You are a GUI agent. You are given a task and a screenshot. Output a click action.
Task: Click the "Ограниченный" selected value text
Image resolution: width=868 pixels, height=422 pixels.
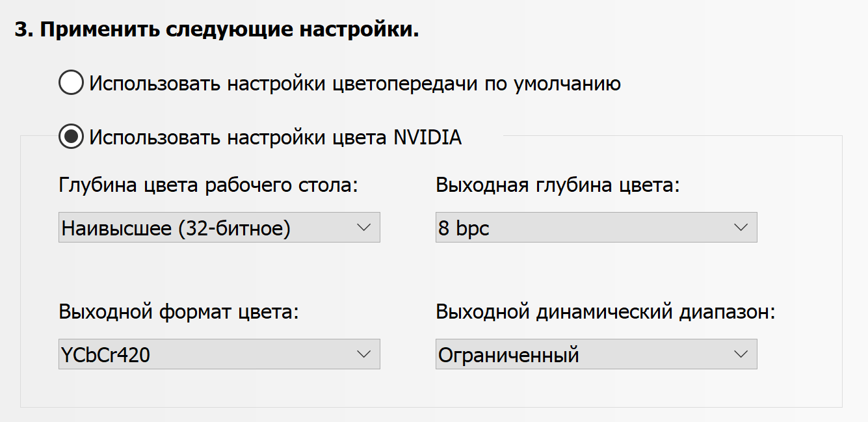(x=508, y=355)
